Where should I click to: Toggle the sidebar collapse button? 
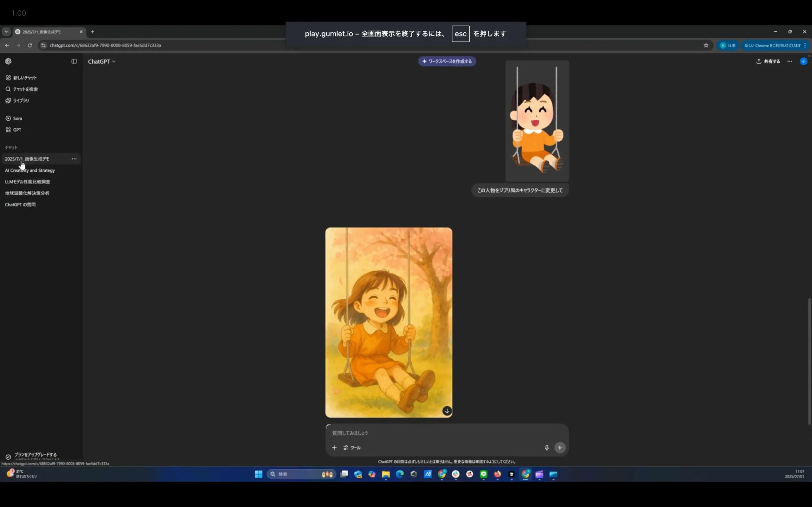74,61
